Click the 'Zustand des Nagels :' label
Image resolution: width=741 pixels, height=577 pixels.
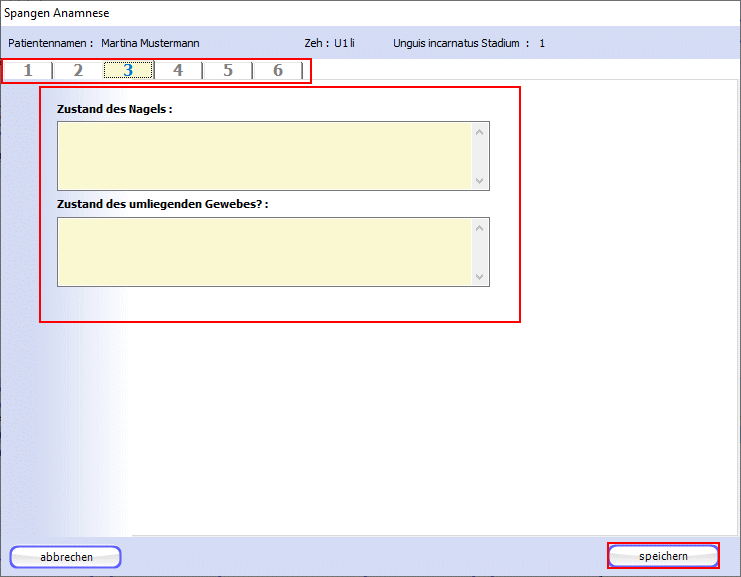[115, 109]
